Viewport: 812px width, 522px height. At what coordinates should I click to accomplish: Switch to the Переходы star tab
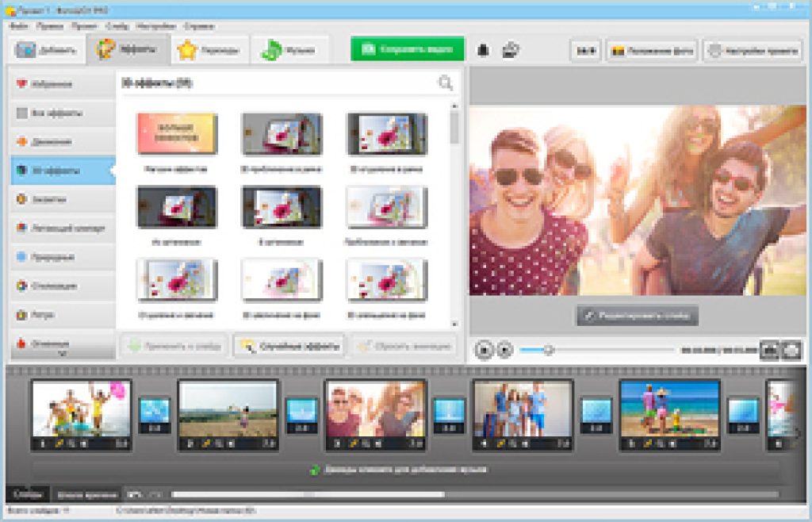[209, 50]
